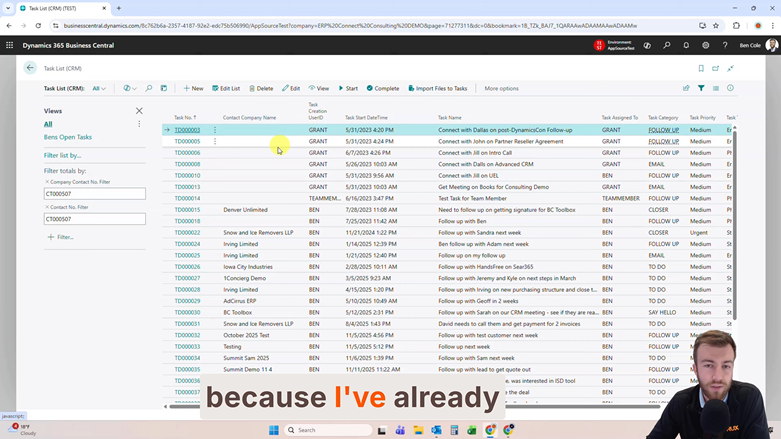
Task: Open Chrome extensions puzzle icon
Action: 736,25
